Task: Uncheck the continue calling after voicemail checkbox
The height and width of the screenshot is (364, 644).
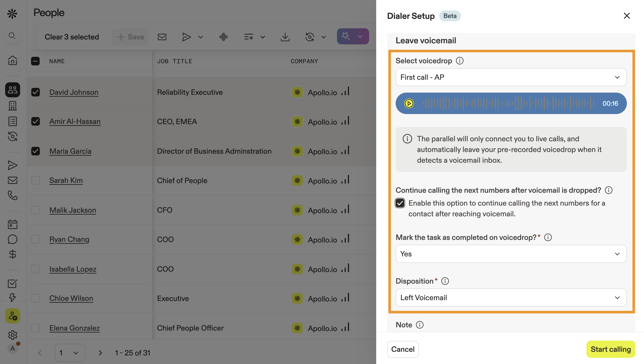Action: click(400, 203)
